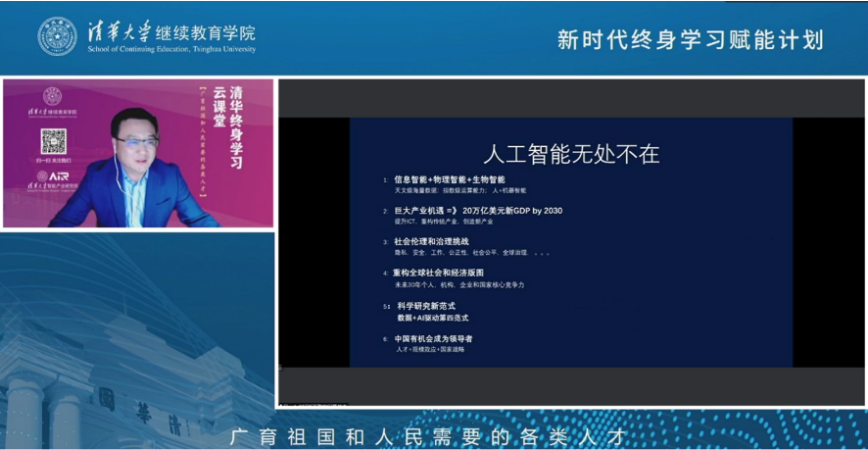The image size is (868, 450).
Task: Click the small handle icon at slide's left edge
Action: tap(280, 368)
